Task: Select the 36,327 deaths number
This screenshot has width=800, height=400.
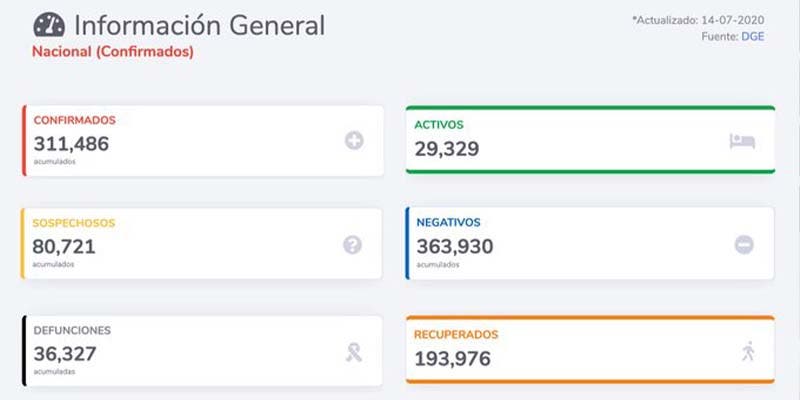Action: click(x=65, y=353)
